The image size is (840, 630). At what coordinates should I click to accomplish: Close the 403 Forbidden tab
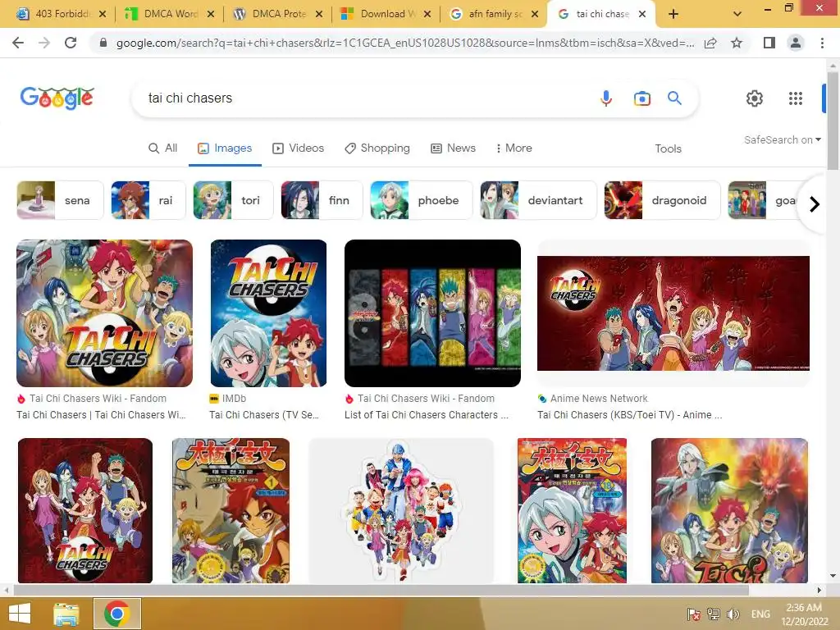coord(103,14)
